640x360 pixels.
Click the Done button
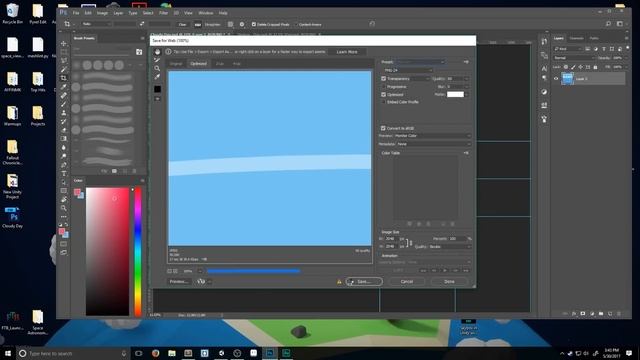[x=449, y=282]
